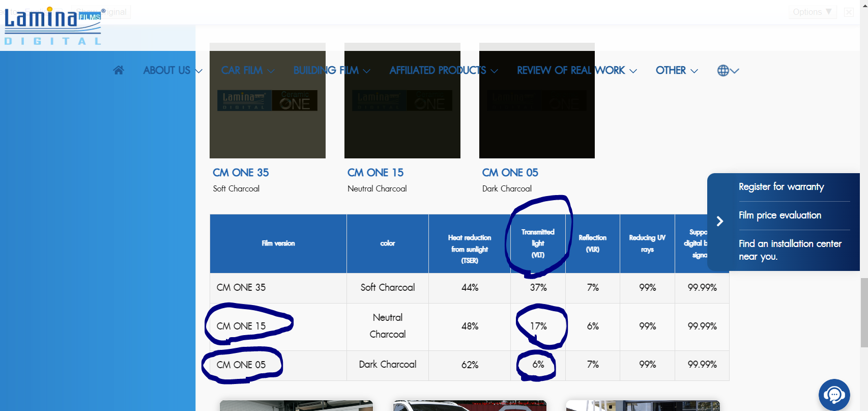
Task: Click the color column header
Action: pyautogui.click(x=388, y=243)
